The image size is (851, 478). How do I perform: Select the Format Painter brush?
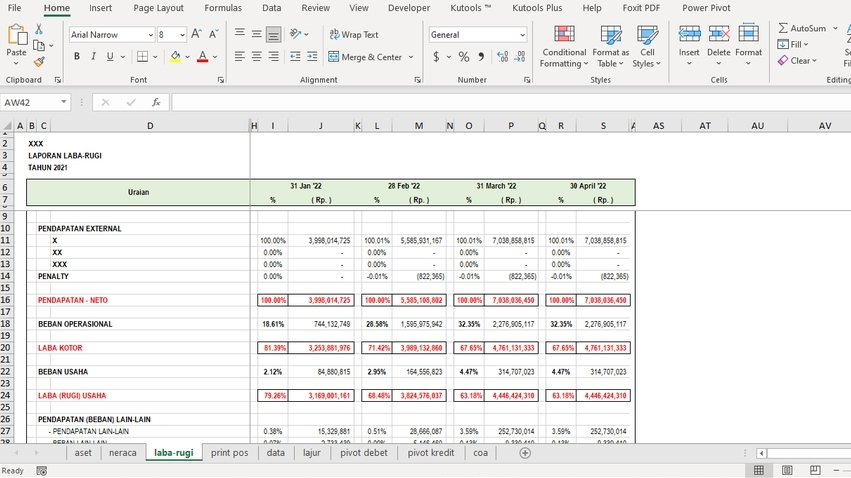tap(39, 62)
